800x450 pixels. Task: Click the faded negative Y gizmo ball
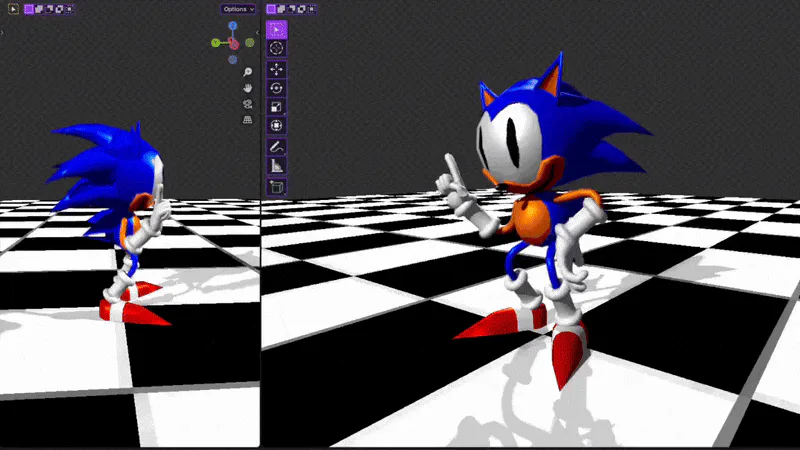tap(249, 43)
